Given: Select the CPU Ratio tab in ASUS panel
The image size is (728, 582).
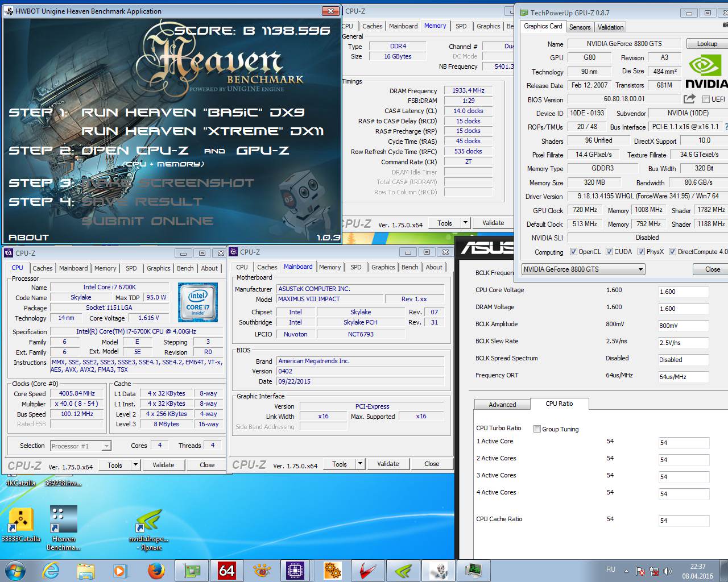Looking at the screenshot, I should pyautogui.click(x=559, y=404).
